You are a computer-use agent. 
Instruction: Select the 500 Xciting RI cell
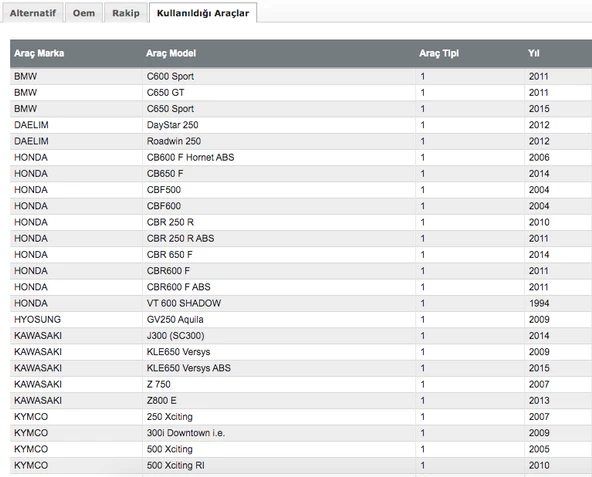coord(279,466)
